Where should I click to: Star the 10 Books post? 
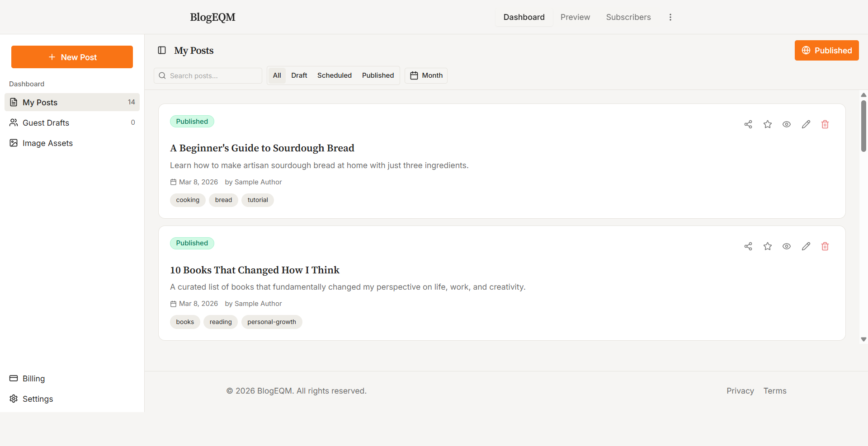pos(768,246)
